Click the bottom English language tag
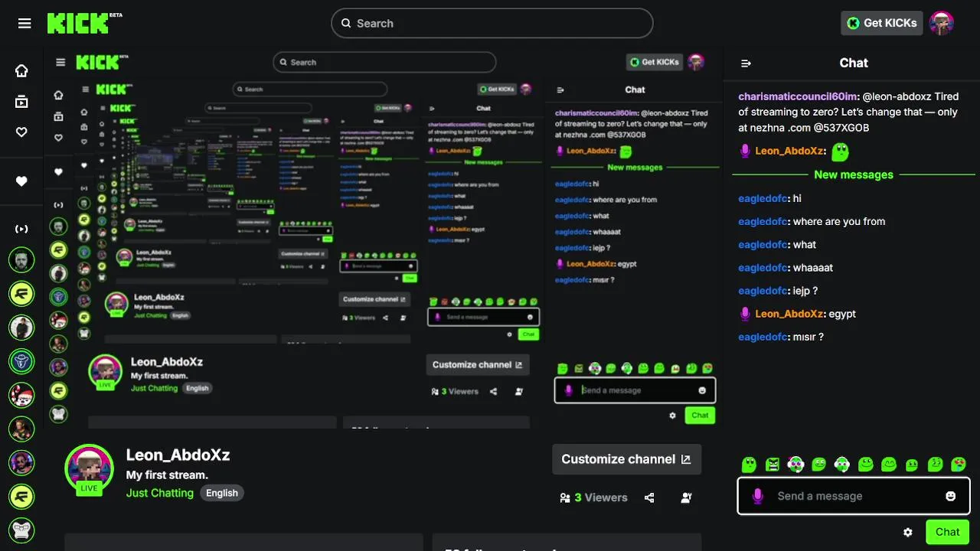The image size is (980, 551). click(222, 493)
